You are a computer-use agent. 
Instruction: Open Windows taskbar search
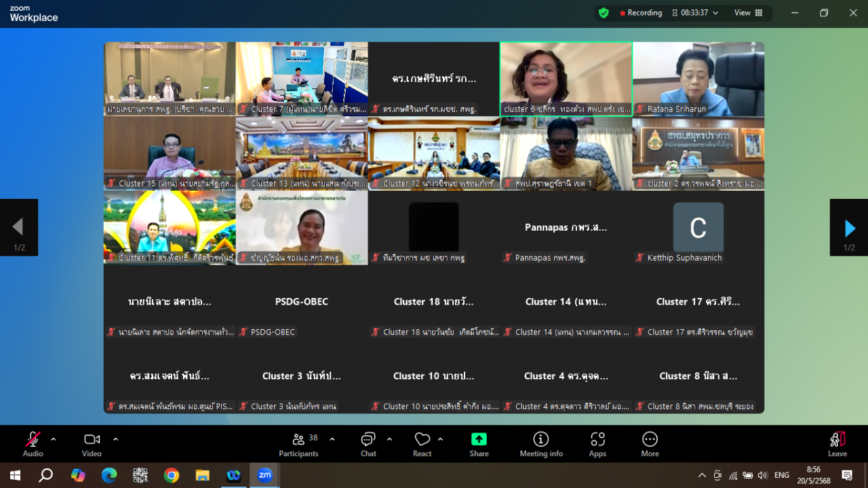click(45, 475)
